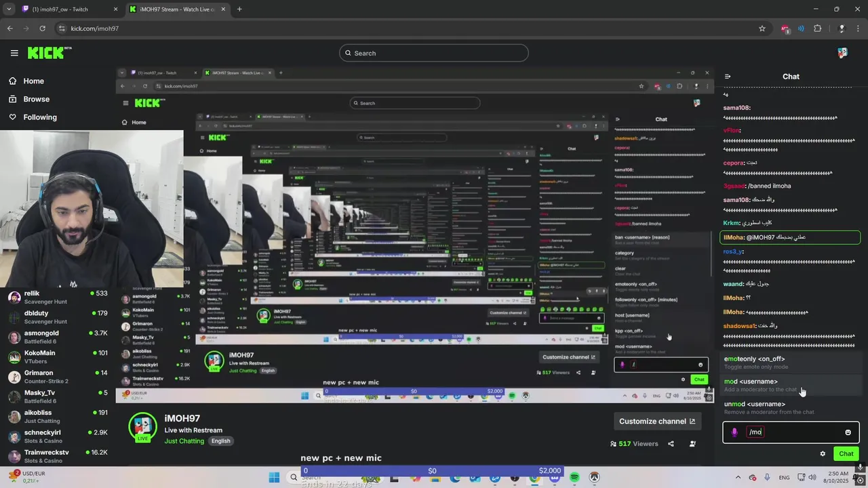Viewport: 868px width, 488px height.
Task: Share the stream via share icon
Action: [x=671, y=444]
